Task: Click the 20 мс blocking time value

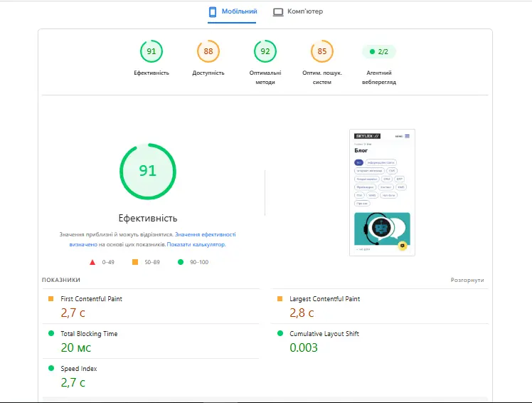Action: click(76, 347)
